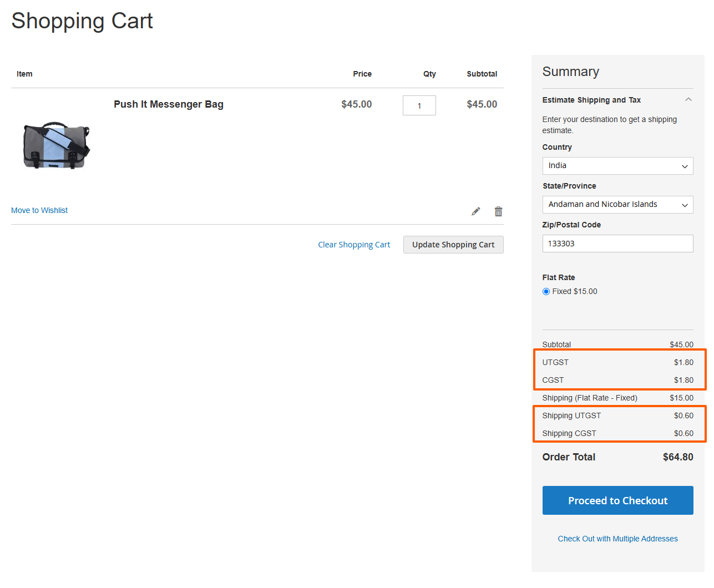Click the messenger bag product thumbnail
The width and height of the screenshot is (714, 588).
56,145
